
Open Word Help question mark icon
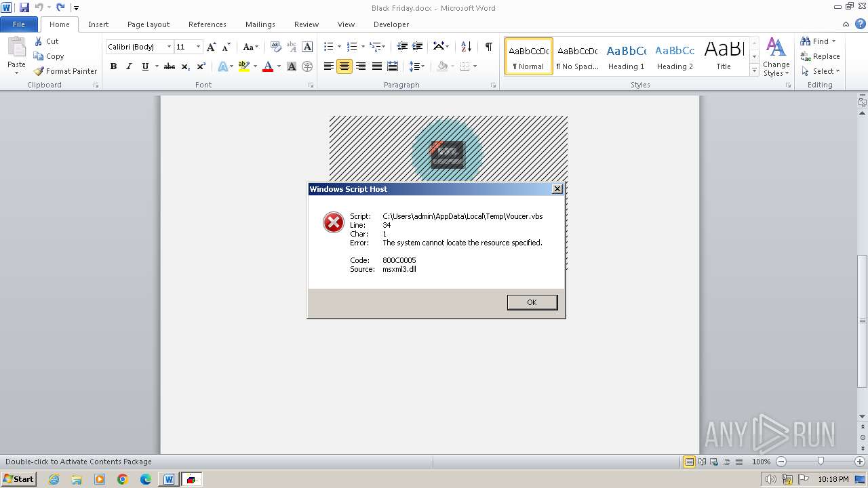(x=861, y=24)
